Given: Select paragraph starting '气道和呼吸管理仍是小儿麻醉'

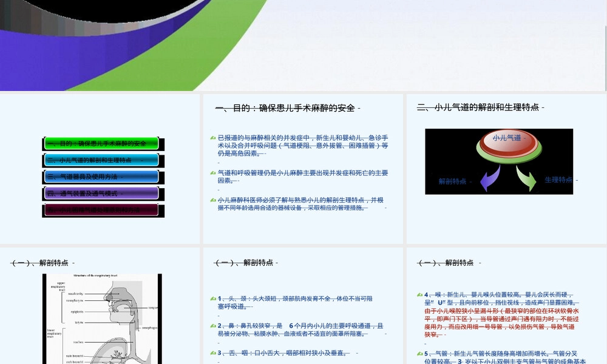Looking at the screenshot, I should pos(303,177).
